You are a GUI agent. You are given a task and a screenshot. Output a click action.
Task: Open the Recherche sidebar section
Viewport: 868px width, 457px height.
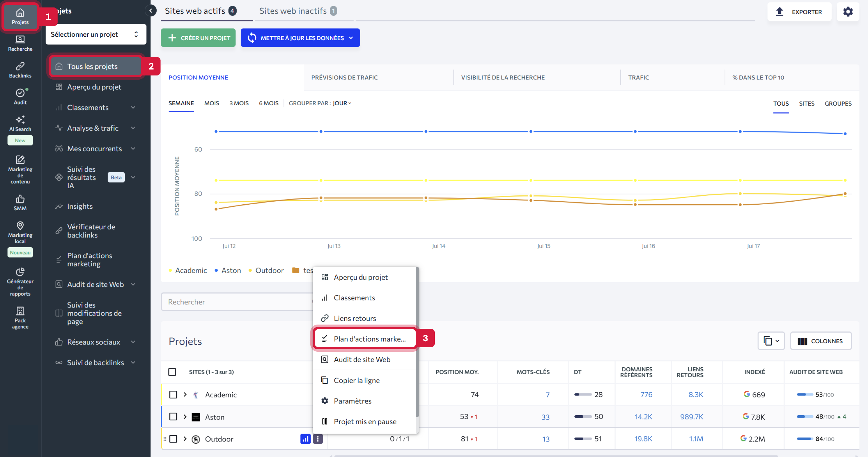pyautogui.click(x=20, y=44)
